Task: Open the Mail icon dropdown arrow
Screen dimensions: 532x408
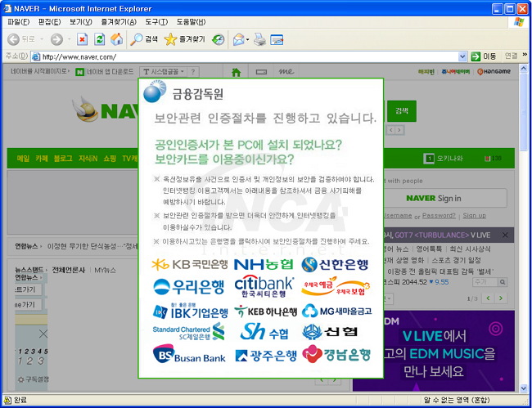Action: [x=248, y=39]
